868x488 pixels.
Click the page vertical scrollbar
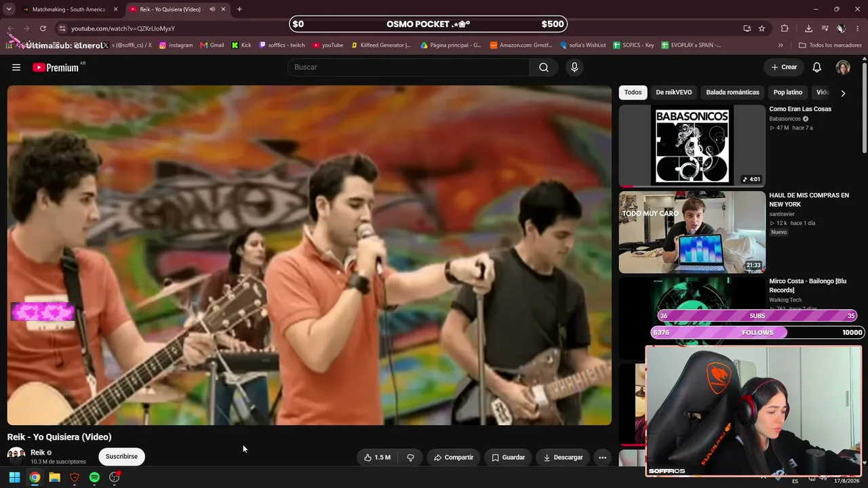pyautogui.click(x=864, y=108)
